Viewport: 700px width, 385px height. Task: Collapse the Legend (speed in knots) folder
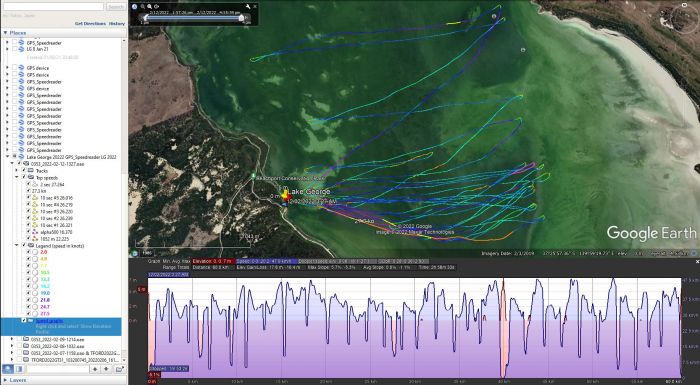pos(17,246)
